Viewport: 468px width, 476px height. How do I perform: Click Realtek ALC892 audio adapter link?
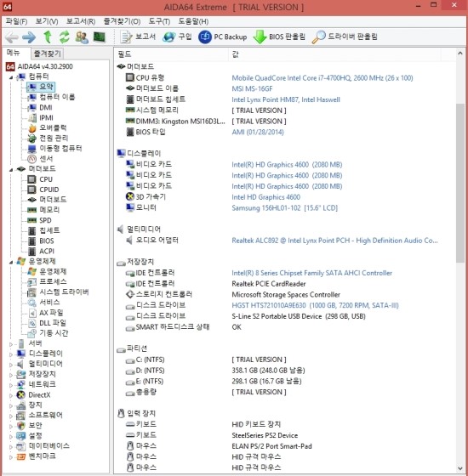click(x=334, y=241)
